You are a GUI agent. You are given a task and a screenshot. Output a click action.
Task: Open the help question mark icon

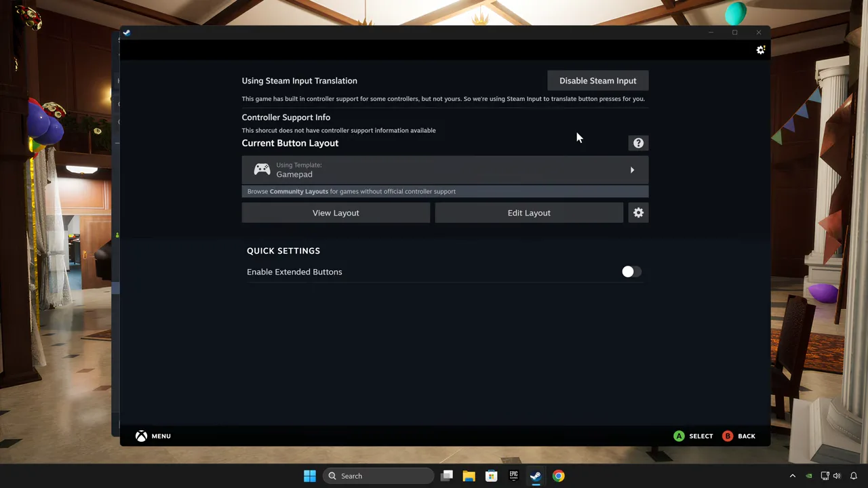[638, 143]
